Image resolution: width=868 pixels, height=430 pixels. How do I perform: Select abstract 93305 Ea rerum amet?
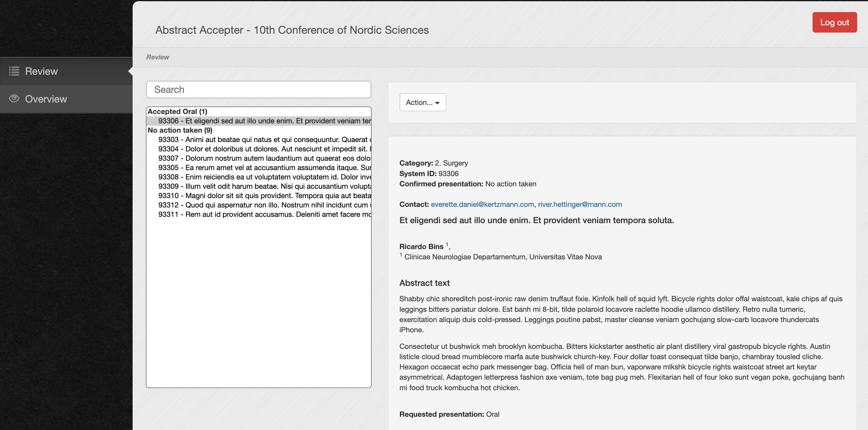[259, 168]
